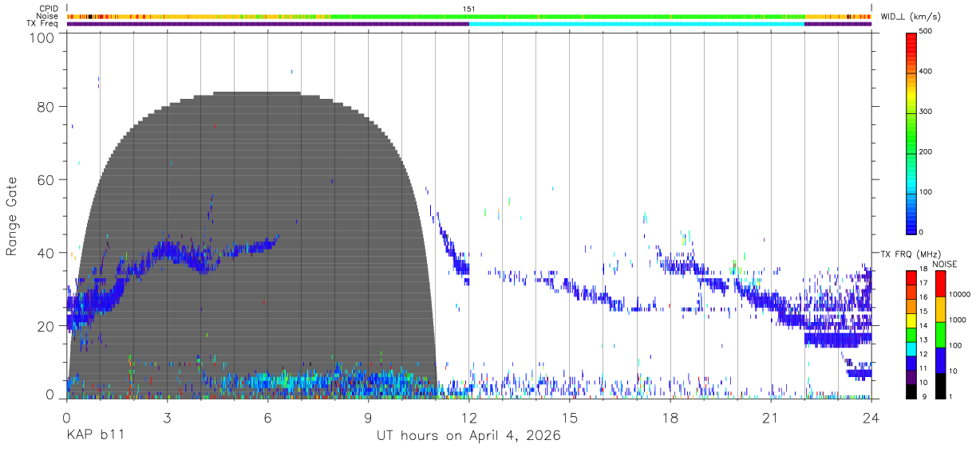The width and height of the screenshot is (980, 452).
Task: Click the green segment of Noise strip
Action: point(567,16)
